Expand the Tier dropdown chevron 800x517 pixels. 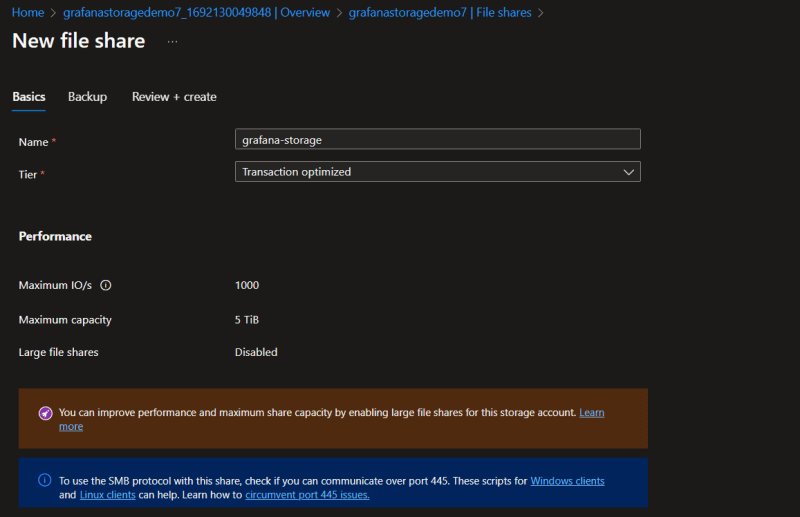[x=629, y=172]
